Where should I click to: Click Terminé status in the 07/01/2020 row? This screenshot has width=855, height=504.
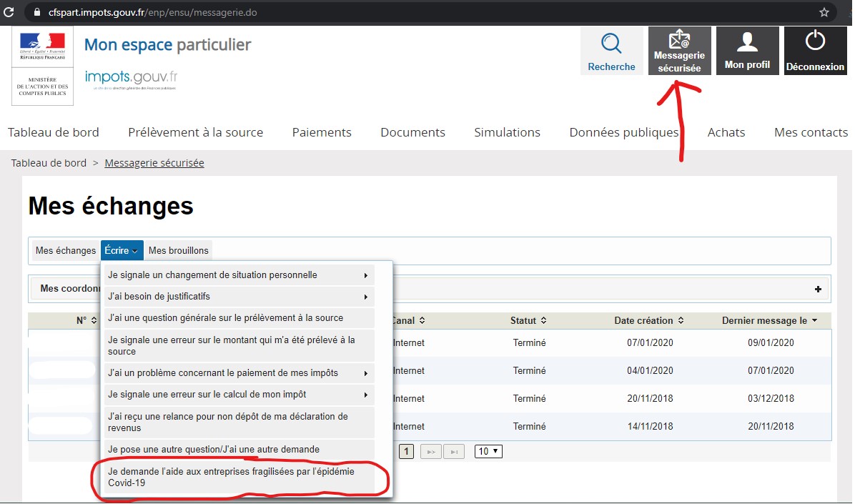coord(530,342)
